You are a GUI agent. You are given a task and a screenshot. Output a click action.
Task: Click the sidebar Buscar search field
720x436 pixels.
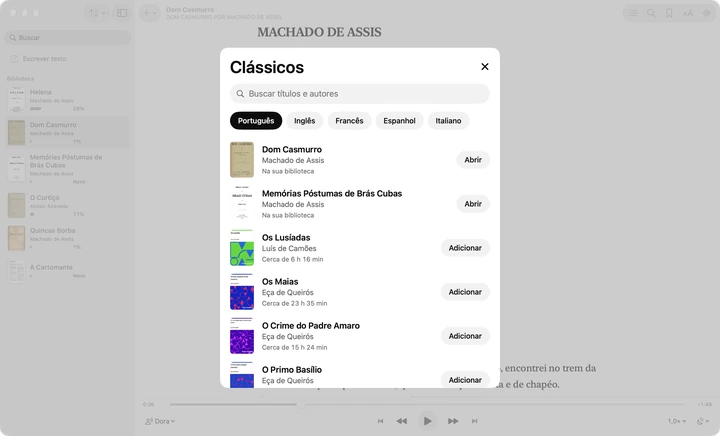[x=68, y=38]
